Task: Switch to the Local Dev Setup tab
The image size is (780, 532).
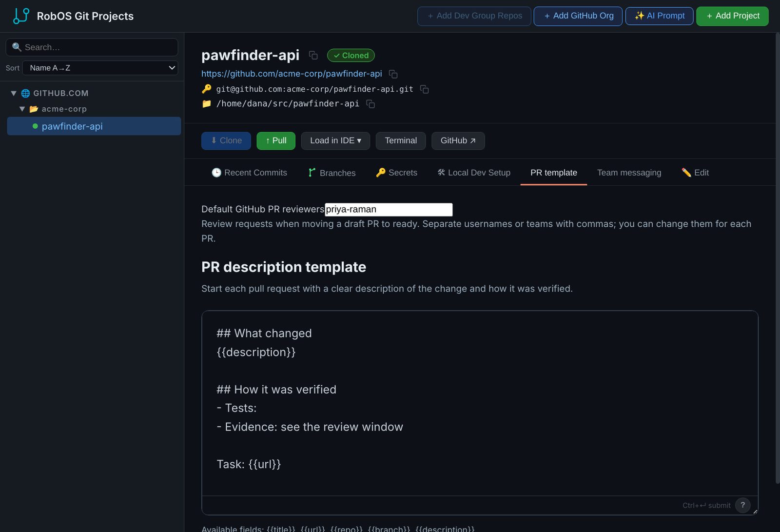Action: (474, 173)
